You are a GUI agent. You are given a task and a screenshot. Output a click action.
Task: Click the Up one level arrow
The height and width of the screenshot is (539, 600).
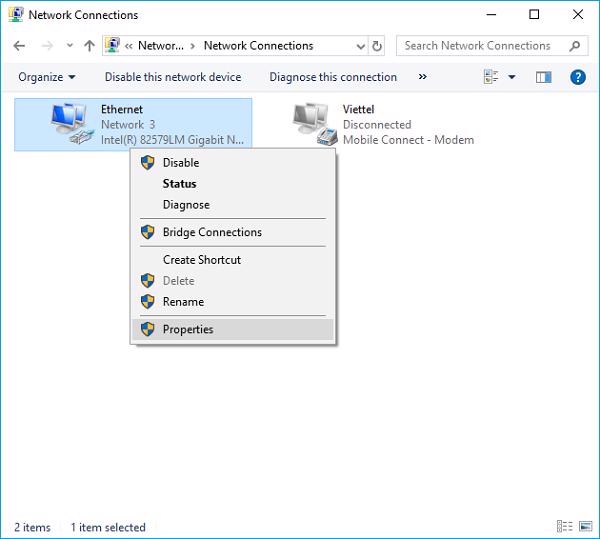click(x=90, y=46)
